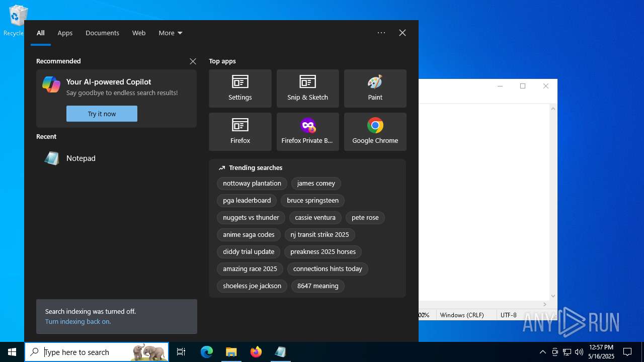
Task: Switch to Apps search tab
Action: point(65,33)
